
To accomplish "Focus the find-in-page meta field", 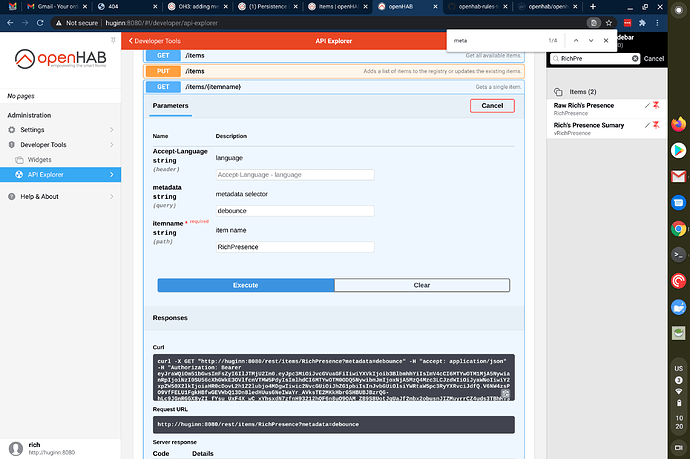I will [497, 40].
